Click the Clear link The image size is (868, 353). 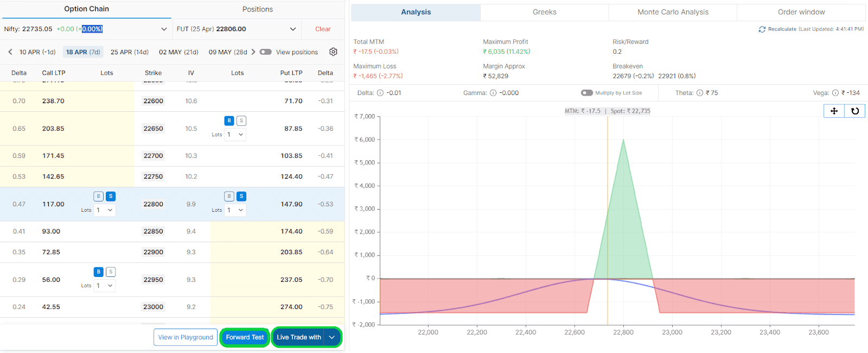pos(323,29)
